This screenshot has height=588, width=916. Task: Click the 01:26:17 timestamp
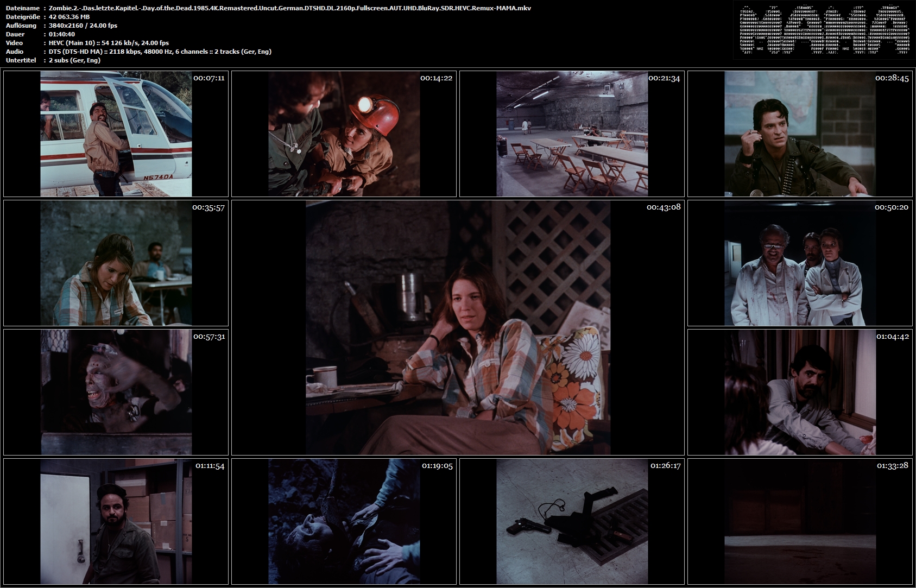point(666,466)
